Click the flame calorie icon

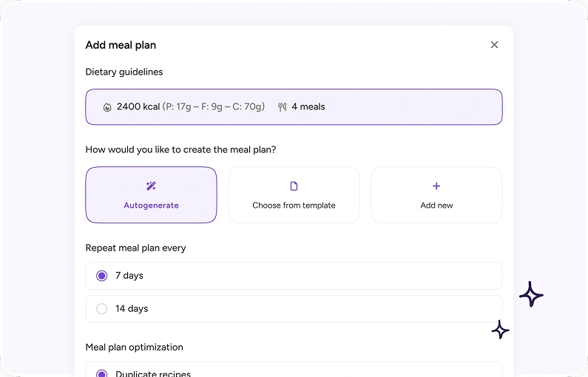(x=107, y=107)
